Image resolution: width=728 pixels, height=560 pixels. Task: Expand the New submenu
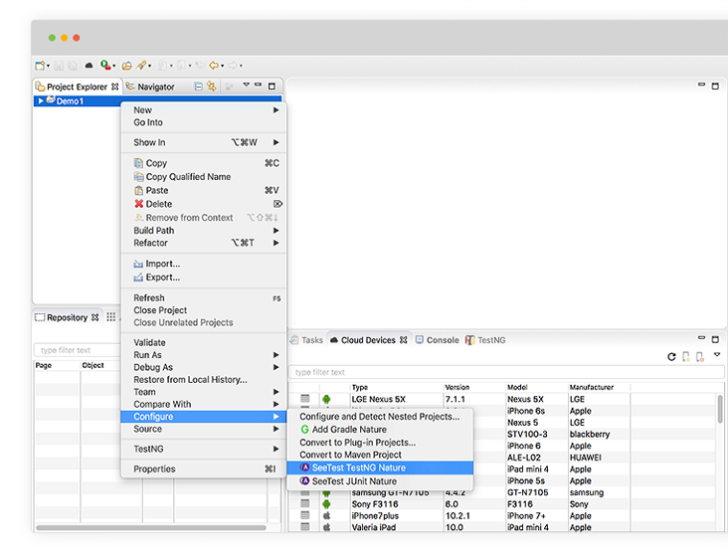(204, 110)
